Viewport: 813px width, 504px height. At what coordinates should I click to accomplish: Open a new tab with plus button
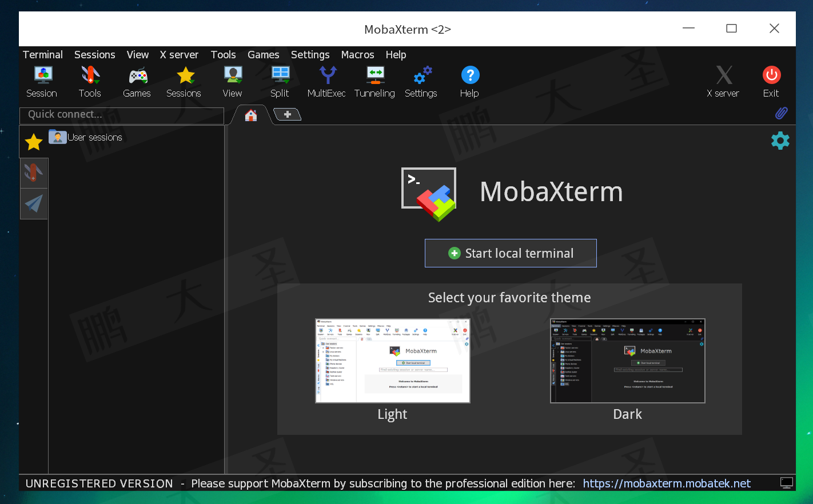(x=288, y=115)
